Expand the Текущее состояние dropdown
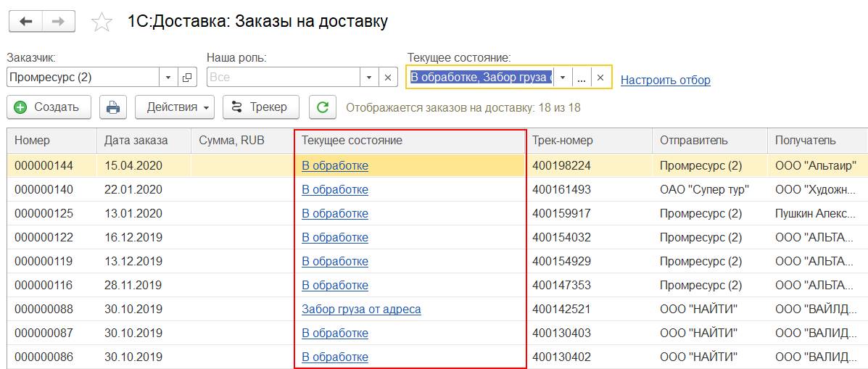The height and width of the screenshot is (369, 868). tap(563, 78)
